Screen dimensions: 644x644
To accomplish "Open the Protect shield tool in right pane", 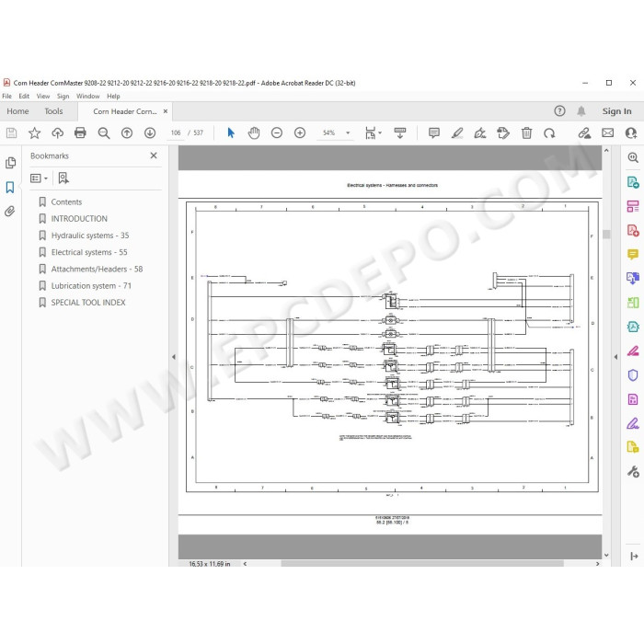I will tap(633, 375).
